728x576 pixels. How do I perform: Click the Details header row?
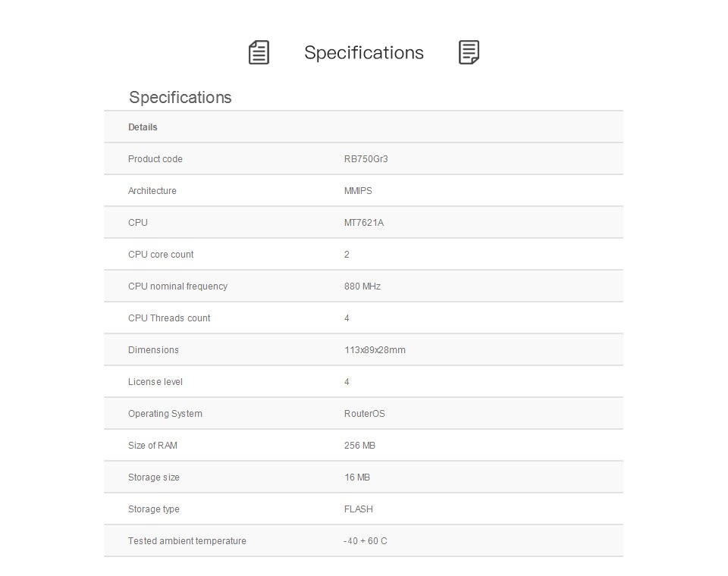tap(363, 127)
